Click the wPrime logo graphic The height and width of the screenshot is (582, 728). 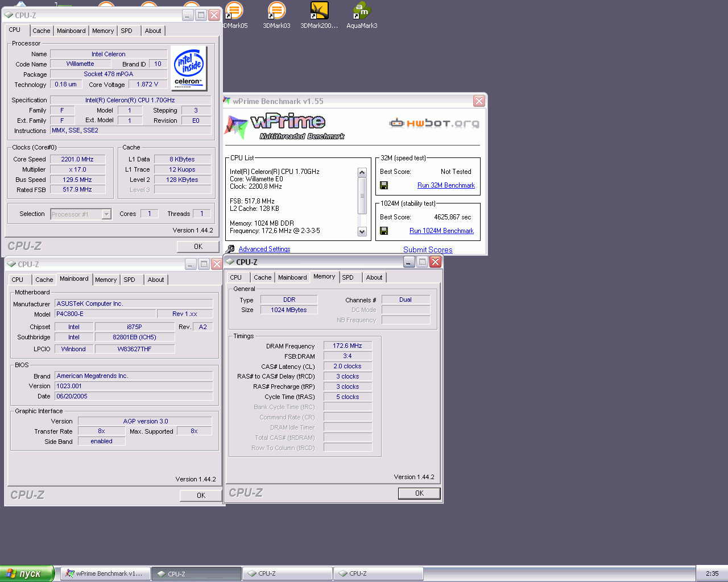click(x=283, y=126)
